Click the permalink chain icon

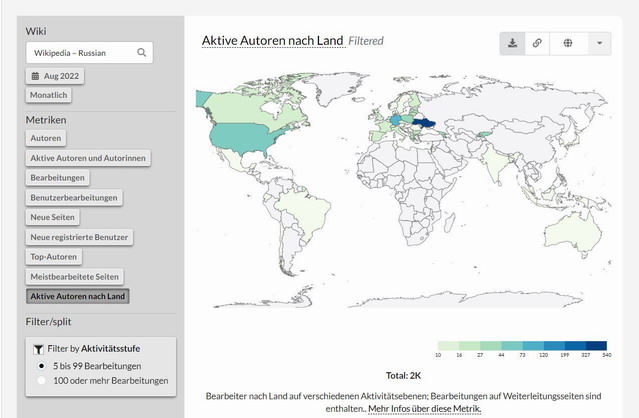click(537, 43)
